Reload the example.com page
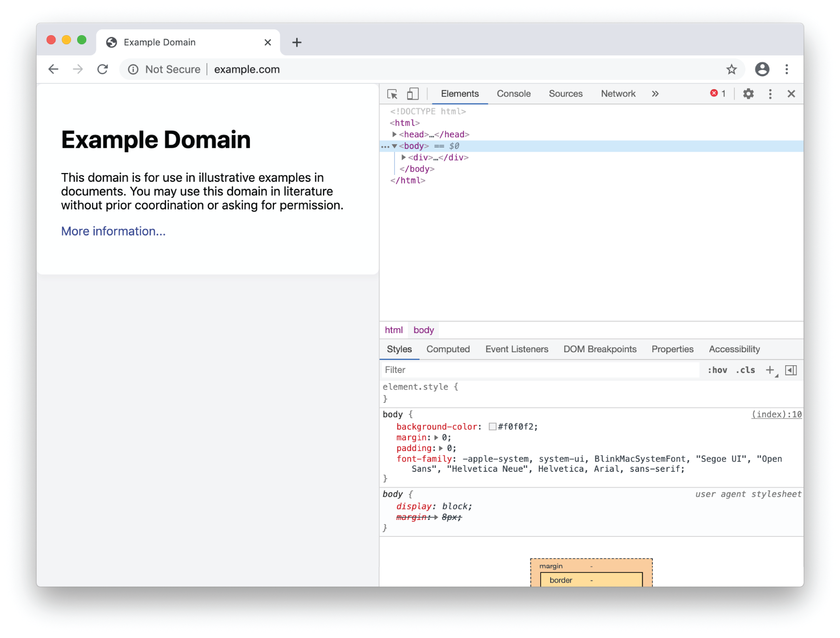840x638 pixels. click(103, 69)
